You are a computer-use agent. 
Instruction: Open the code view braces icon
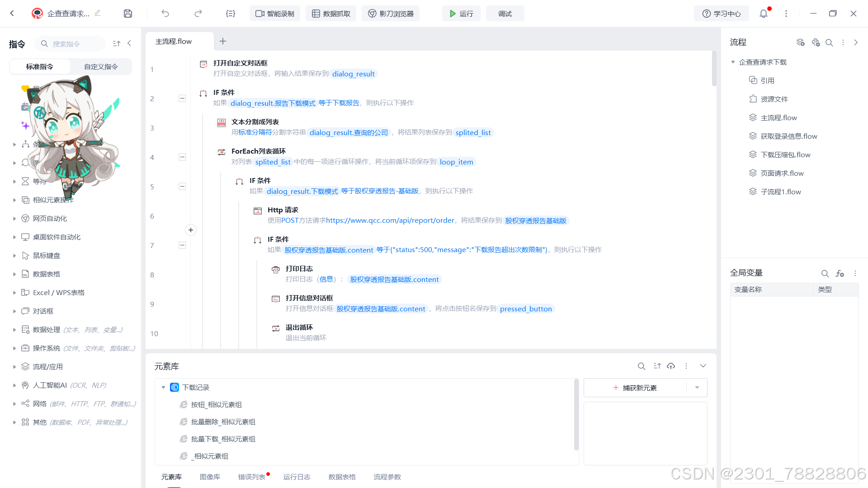click(231, 14)
